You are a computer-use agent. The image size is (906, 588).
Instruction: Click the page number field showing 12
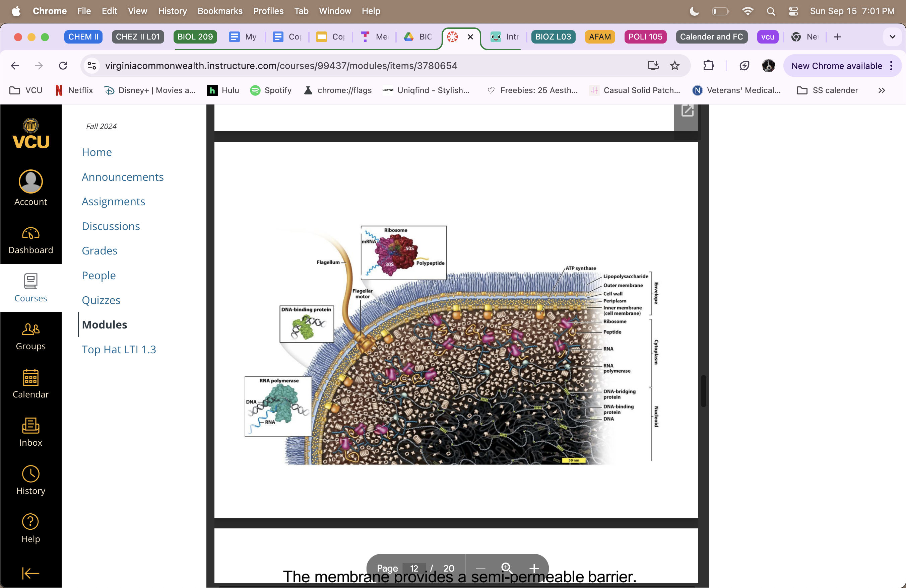(x=414, y=569)
